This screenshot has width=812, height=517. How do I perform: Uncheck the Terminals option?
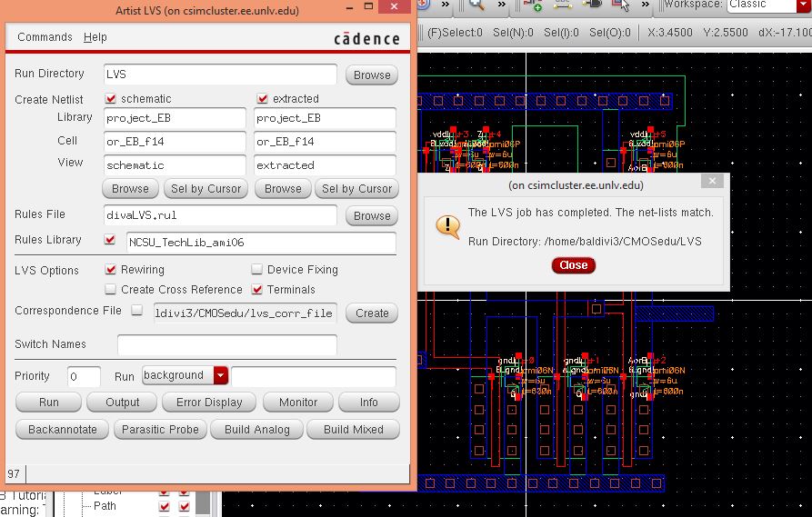(257, 290)
